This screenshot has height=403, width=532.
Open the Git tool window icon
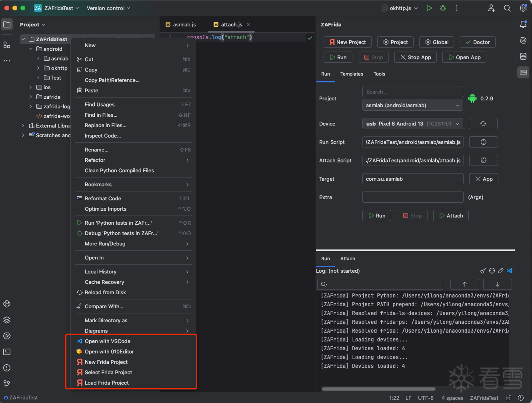tap(7, 384)
